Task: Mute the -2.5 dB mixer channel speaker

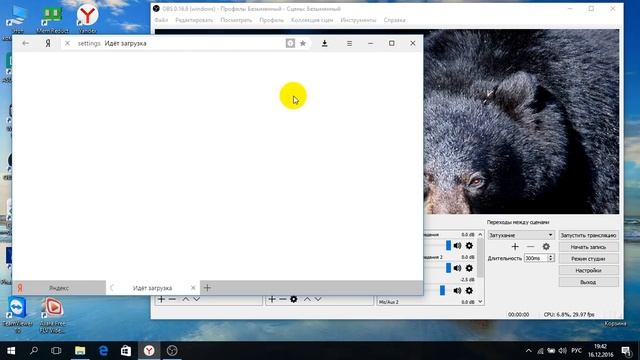Action: point(457,290)
